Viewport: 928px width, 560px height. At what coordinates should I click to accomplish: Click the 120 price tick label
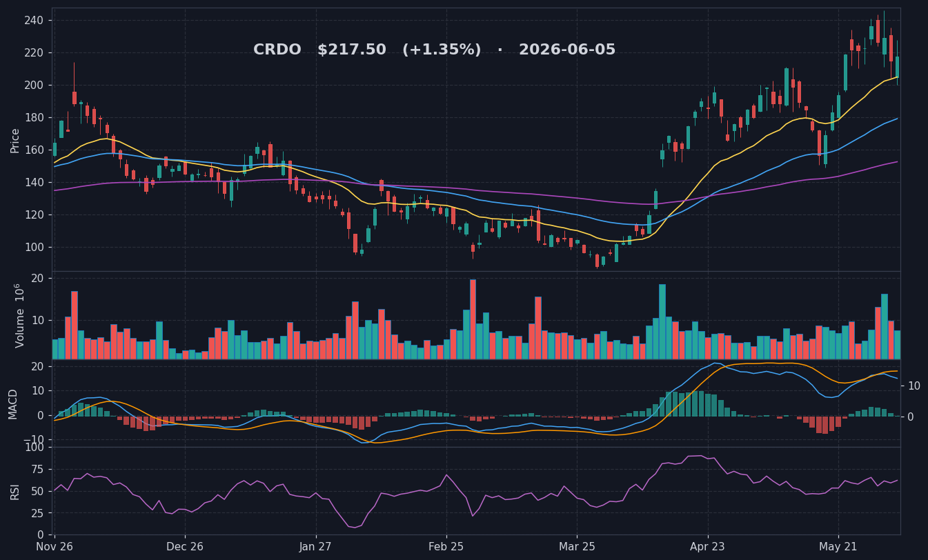click(x=33, y=215)
